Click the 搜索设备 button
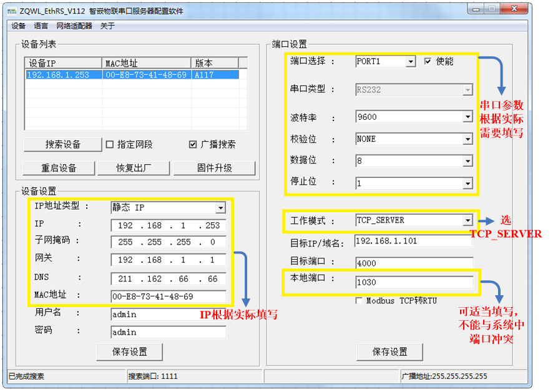Screen dimensions: 553x392 coord(62,144)
